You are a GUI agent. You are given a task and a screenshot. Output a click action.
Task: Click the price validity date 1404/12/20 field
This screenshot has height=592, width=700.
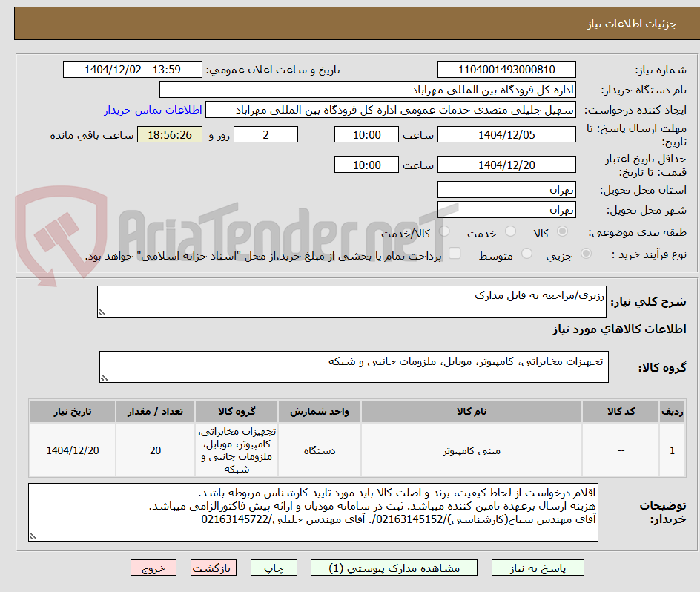click(x=506, y=165)
